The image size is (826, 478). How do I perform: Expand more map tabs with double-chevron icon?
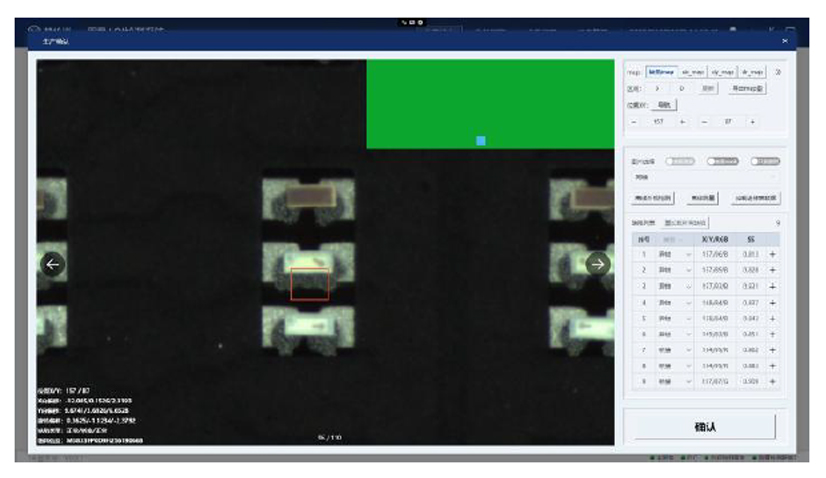[x=778, y=72]
